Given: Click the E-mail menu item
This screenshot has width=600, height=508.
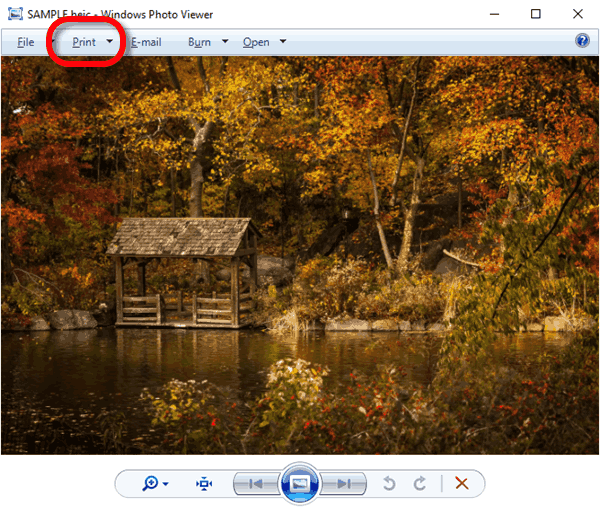Looking at the screenshot, I should tap(146, 42).
